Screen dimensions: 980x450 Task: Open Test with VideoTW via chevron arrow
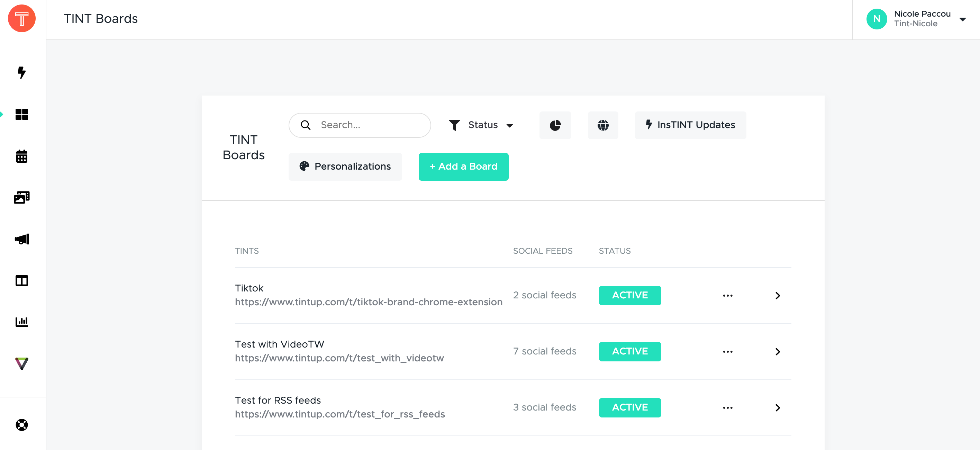pos(777,351)
